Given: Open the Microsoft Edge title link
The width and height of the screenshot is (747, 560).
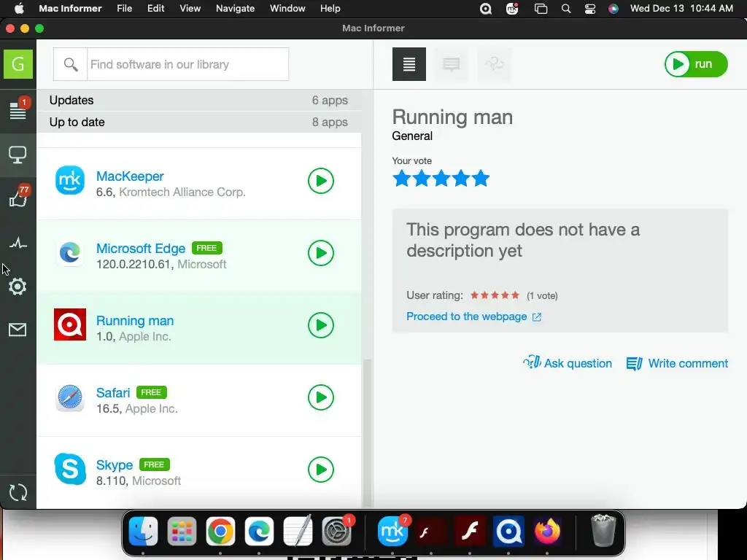Looking at the screenshot, I should pyautogui.click(x=141, y=249).
